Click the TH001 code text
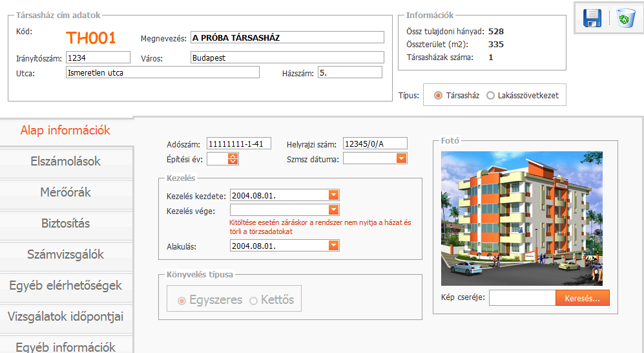Image resolution: width=644 pixels, height=353 pixels. coord(91,38)
